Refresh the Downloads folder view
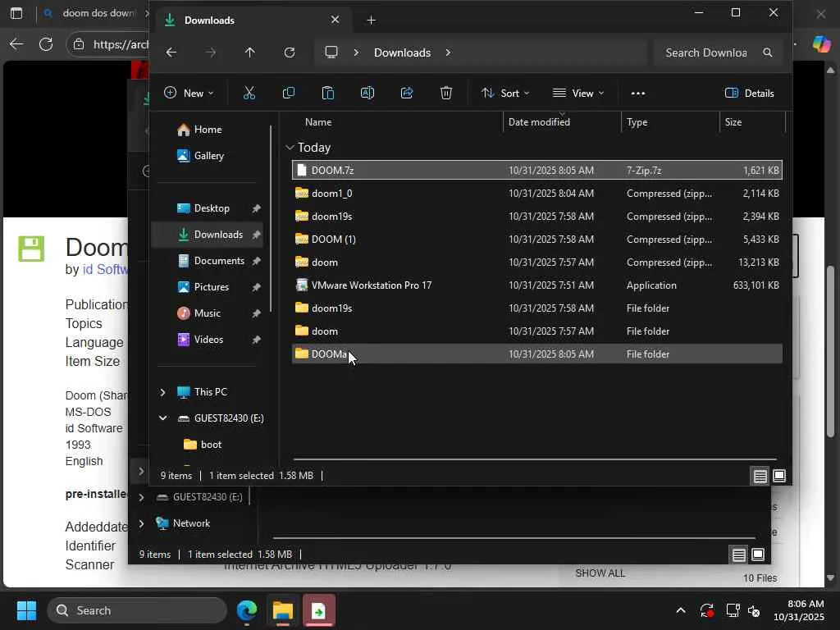This screenshot has width=840, height=630. pos(290,52)
